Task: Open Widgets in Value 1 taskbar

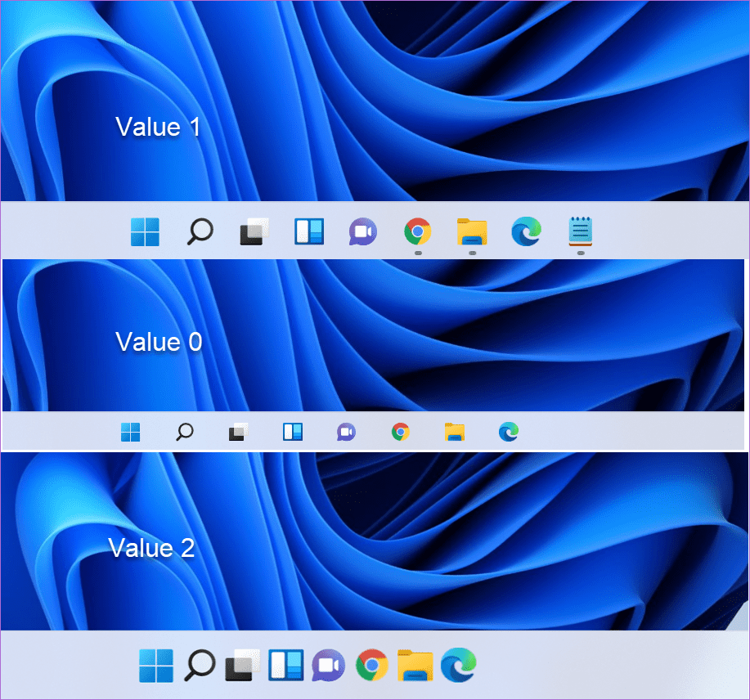Action: click(x=309, y=231)
